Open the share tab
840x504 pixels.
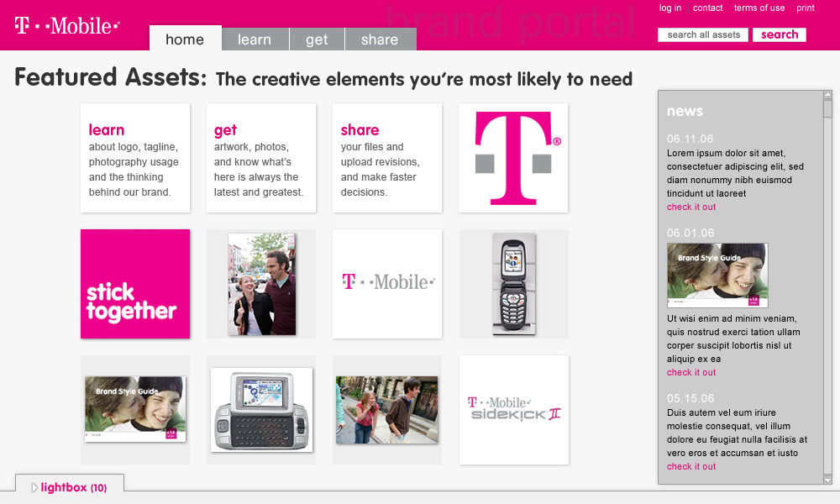pyautogui.click(x=380, y=39)
